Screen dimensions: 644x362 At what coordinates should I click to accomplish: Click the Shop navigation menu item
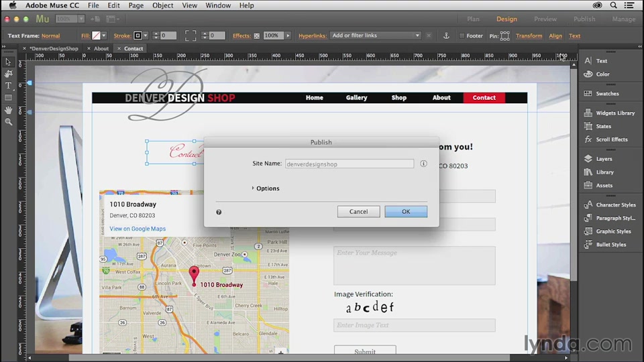(x=398, y=98)
